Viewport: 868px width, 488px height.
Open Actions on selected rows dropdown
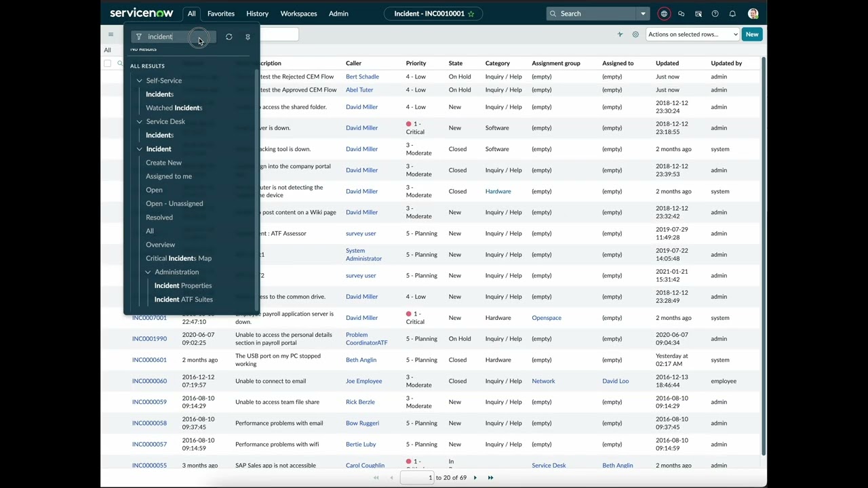692,34
